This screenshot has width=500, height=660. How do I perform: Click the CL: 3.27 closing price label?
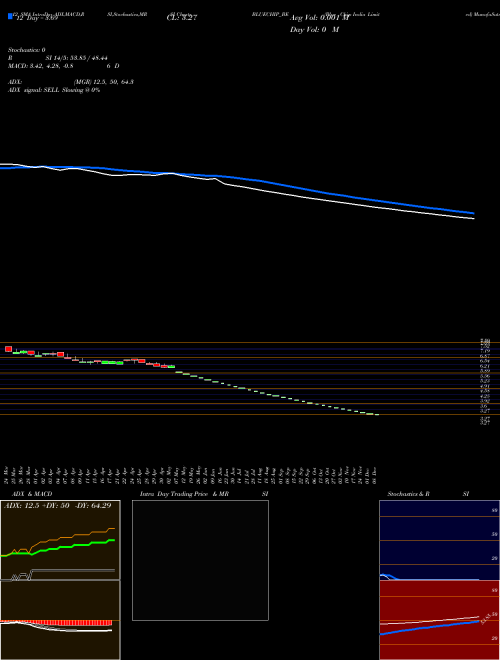182,18
